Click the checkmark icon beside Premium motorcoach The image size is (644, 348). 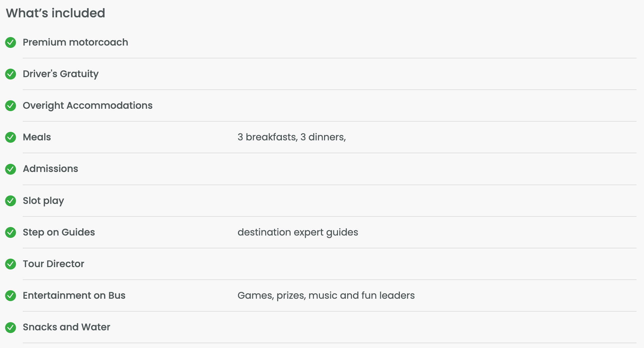point(11,42)
